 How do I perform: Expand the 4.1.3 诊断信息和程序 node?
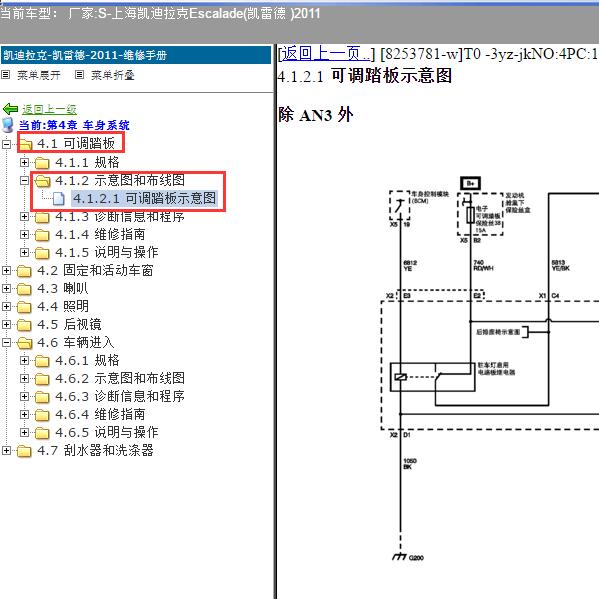tap(24, 217)
